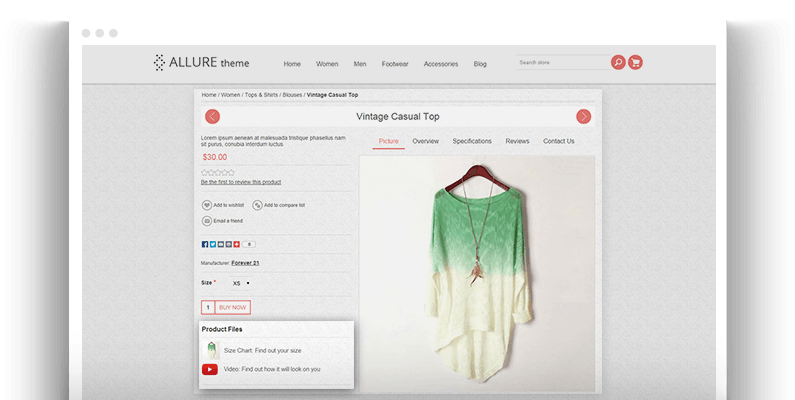The image size is (795, 400).
Task: Click the Add to compare list icon
Action: 257,205
